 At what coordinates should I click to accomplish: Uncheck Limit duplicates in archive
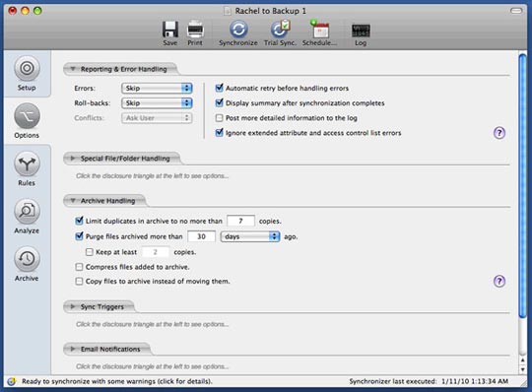click(79, 221)
